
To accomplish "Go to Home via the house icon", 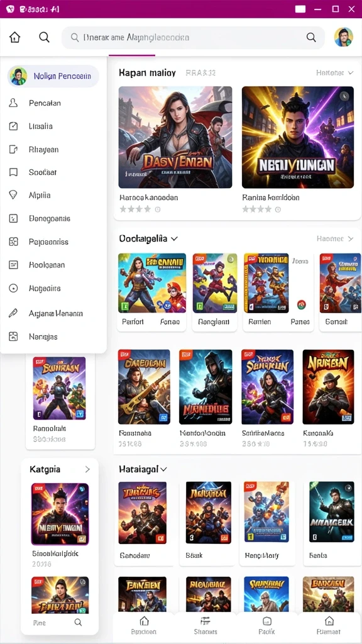I will coord(15,37).
